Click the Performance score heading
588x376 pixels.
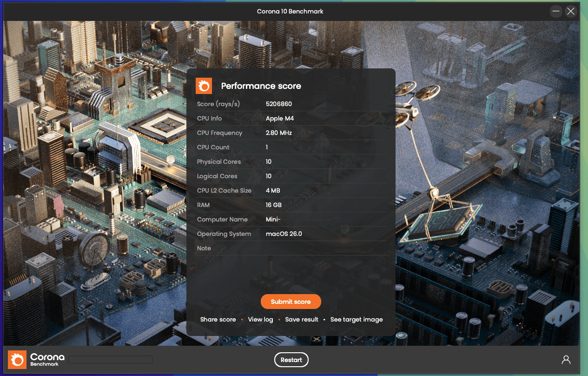pyautogui.click(x=261, y=86)
